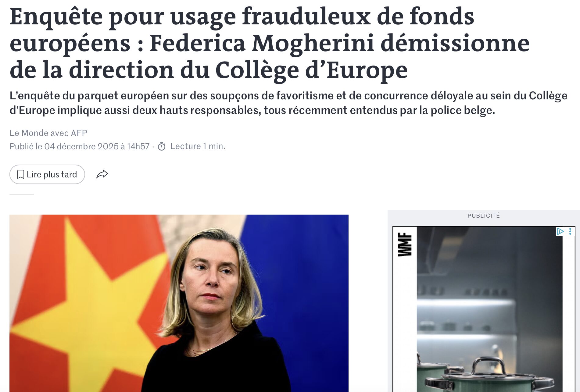The height and width of the screenshot is (392, 580).
Task: Click the clock icon beside Lecture 1 min
Action: pos(162,147)
